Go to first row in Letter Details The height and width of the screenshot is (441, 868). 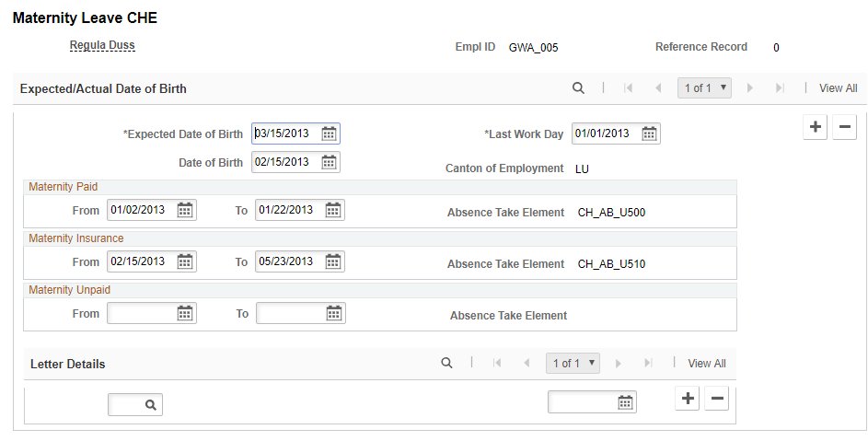click(497, 364)
